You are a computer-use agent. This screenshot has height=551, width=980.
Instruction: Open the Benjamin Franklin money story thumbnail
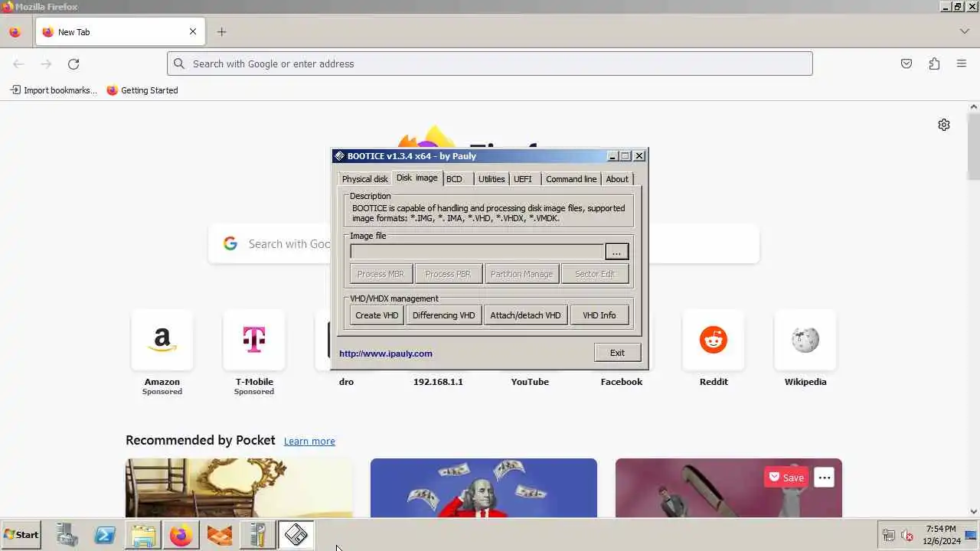[484, 488]
